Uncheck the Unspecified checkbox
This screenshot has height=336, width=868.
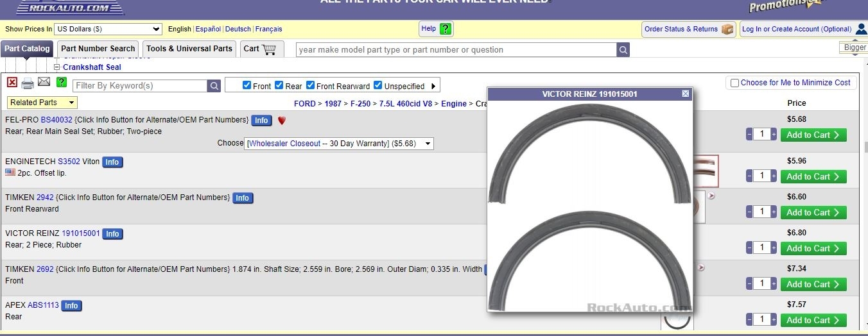(x=378, y=85)
